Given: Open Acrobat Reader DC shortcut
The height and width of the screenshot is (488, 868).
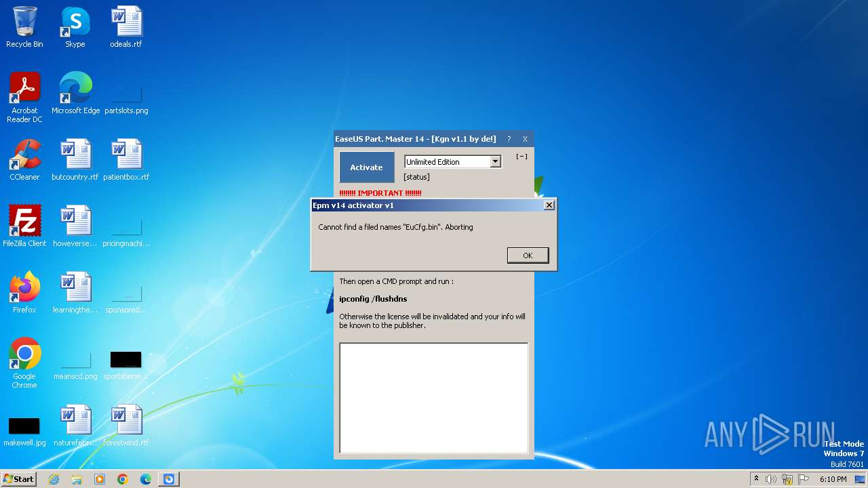Looking at the screenshot, I should (24, 98).
